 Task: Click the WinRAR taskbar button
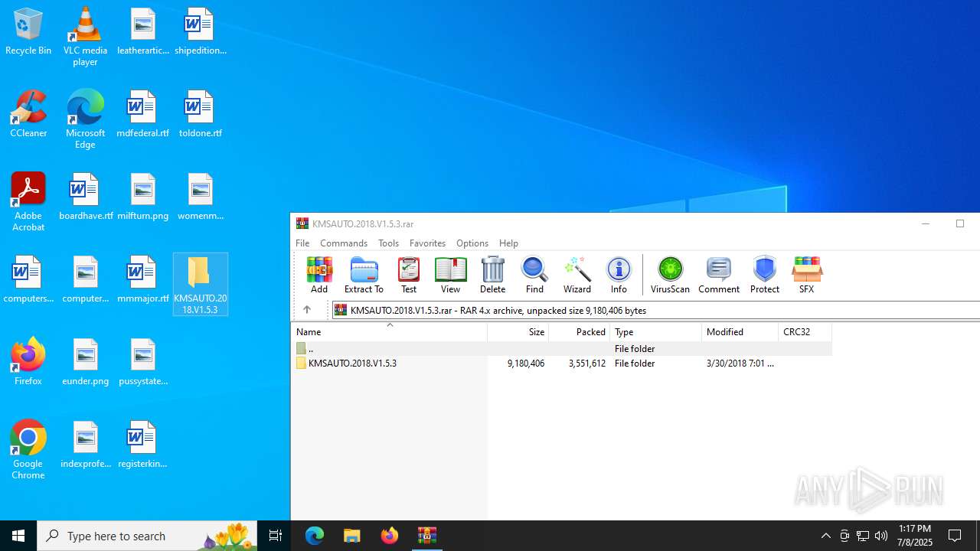(x=427, y=536)
